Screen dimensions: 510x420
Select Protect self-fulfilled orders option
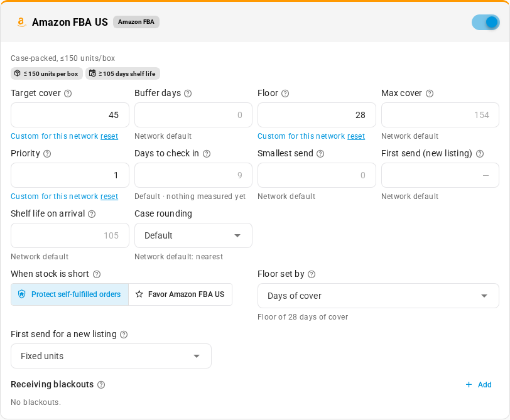point(70,294)
